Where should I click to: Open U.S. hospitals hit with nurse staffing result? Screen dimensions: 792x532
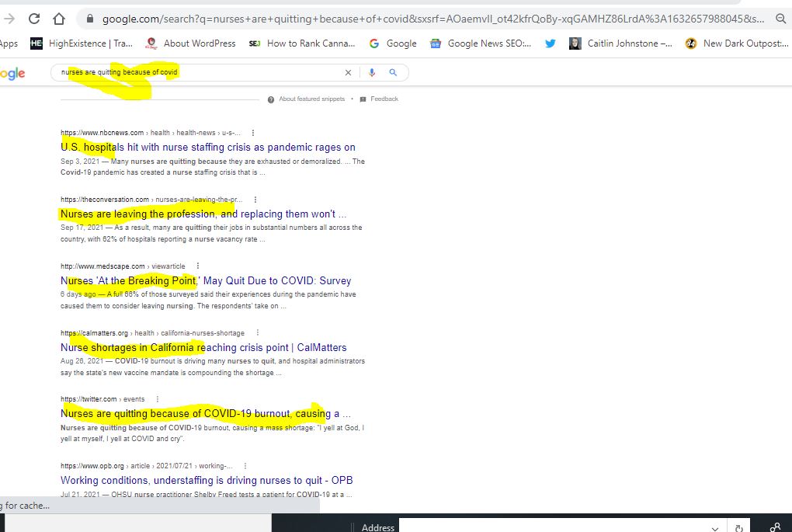point(207,147)
